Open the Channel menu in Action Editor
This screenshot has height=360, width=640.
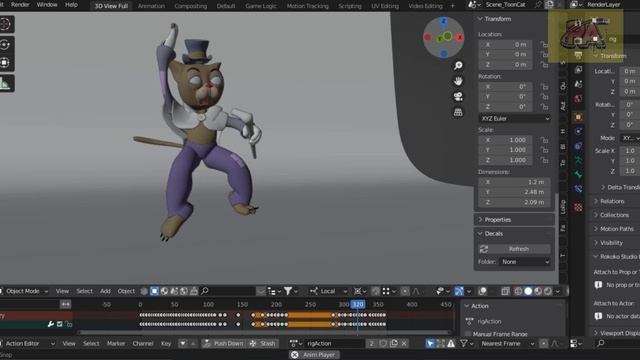143,344
